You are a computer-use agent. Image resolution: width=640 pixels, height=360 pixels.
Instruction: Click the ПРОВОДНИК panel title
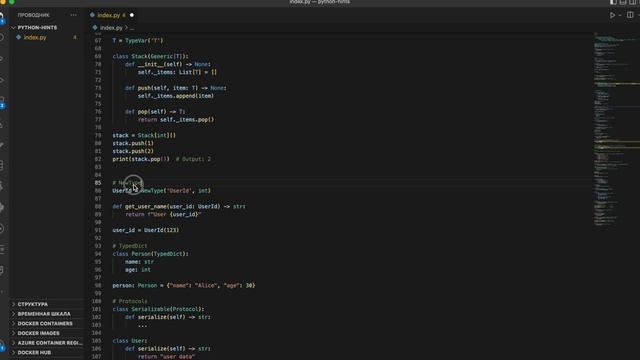[x=33, y=15]
